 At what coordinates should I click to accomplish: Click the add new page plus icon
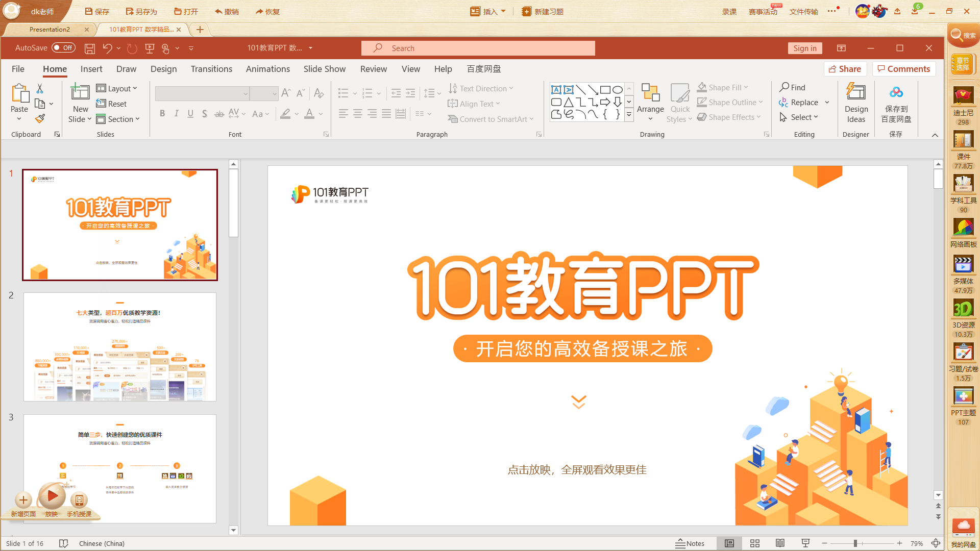click(23, 500)
